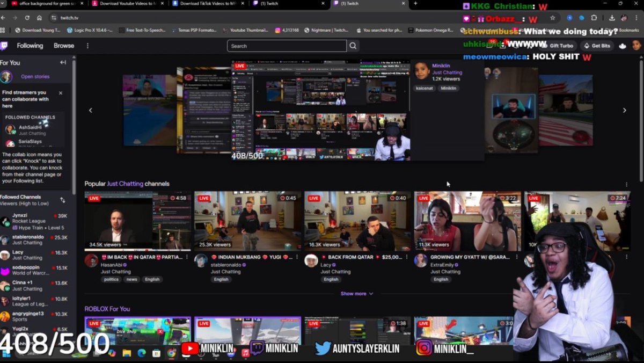Open ROBLOX For You category link
Screen dimensions: 644x363
point(107,309)
